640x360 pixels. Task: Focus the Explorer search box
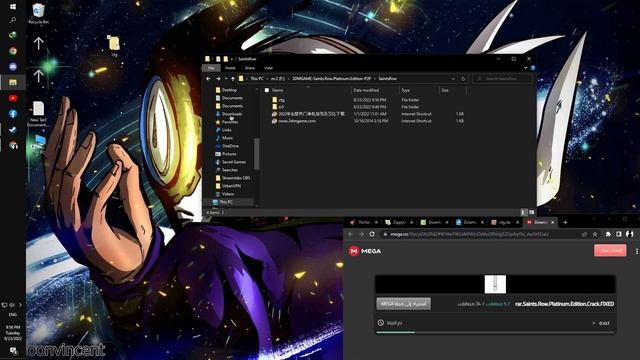pos(502,79)
